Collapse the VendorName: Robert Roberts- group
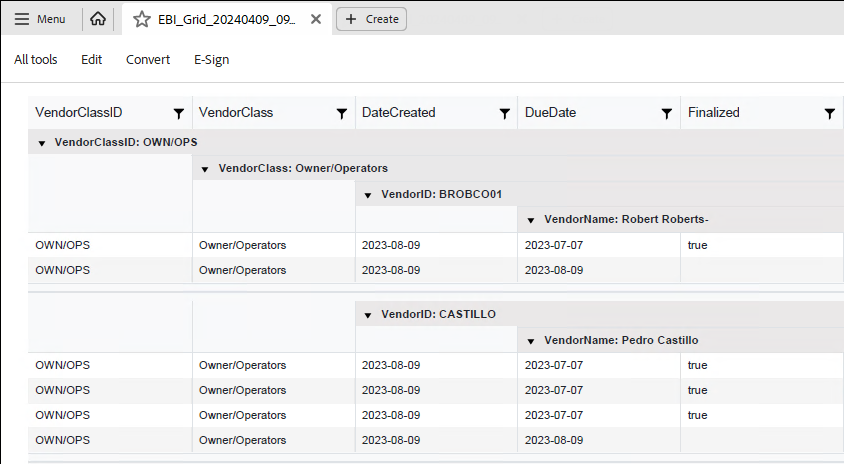The image size is (844, 464). pyautogui.click(x=531, y=219)
